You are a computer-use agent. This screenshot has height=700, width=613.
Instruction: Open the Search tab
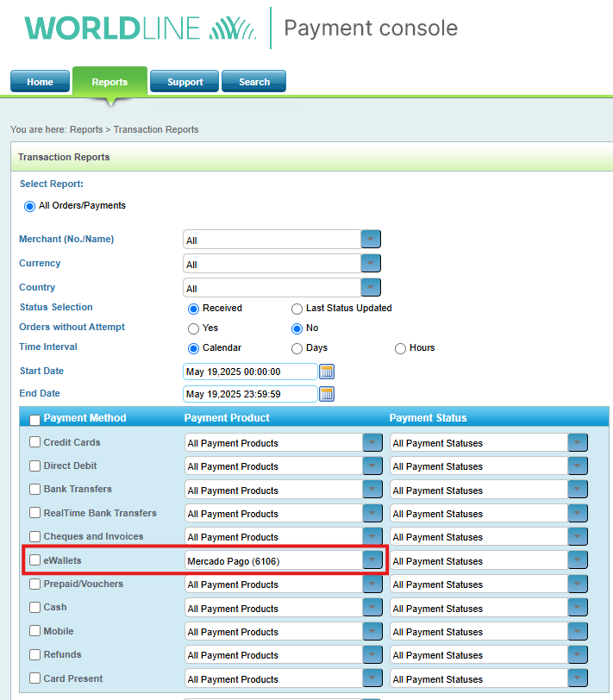point(253,82)
